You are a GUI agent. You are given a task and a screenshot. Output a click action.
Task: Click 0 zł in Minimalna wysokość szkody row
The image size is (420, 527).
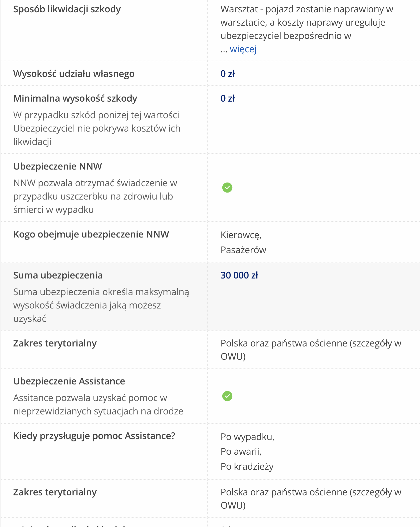pos(228,98)
